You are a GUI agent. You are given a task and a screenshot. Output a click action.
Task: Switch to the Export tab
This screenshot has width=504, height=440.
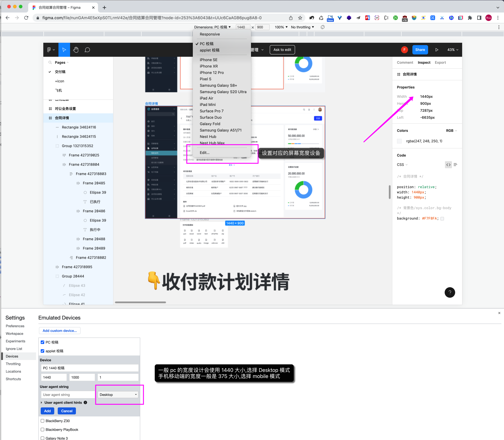click(440, 63)
